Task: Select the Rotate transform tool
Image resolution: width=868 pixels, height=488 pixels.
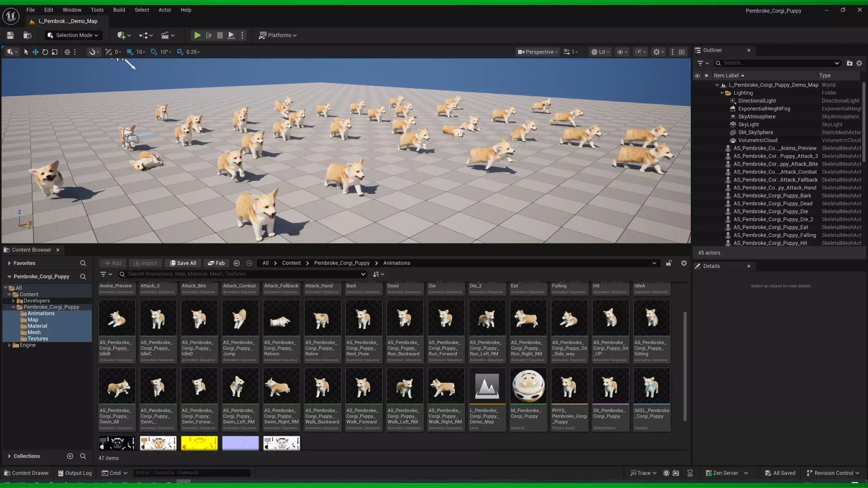Action: tap(45, 52)
